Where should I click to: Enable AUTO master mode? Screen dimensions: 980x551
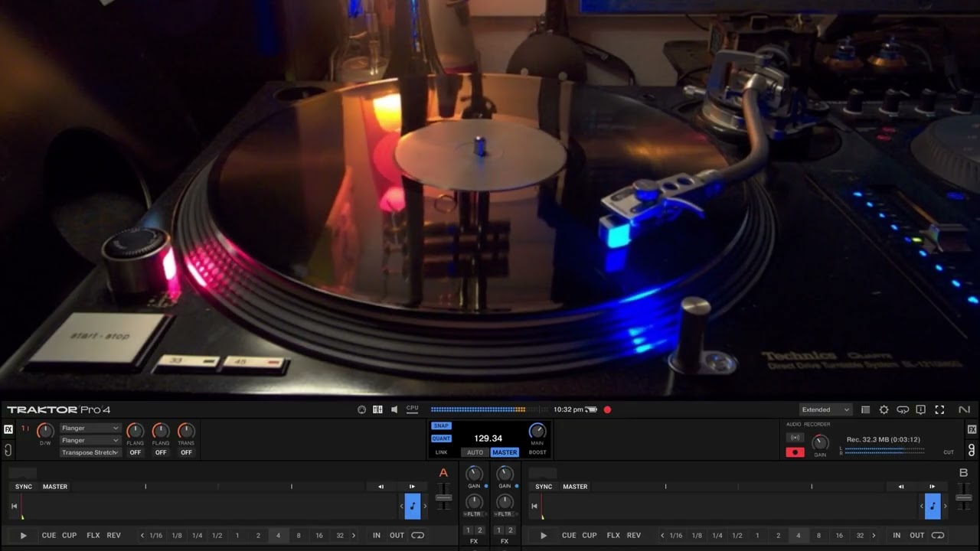coord(475,452)
